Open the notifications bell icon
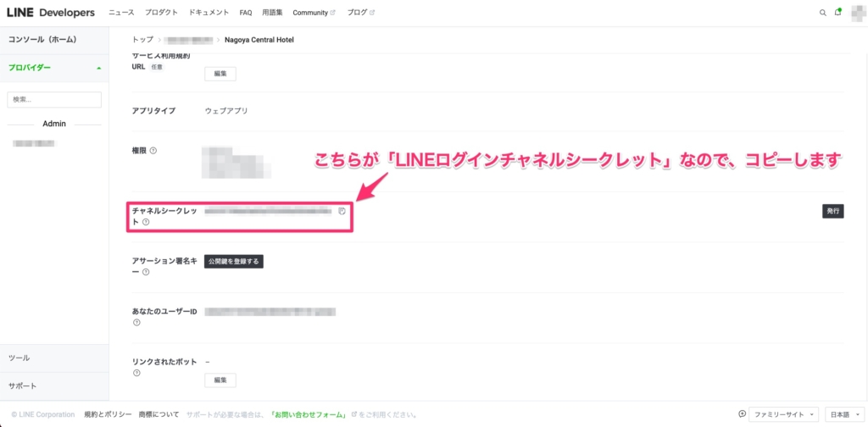Image resolution: width=868 pixels, height=427 pixels. (x=837, y=13)
